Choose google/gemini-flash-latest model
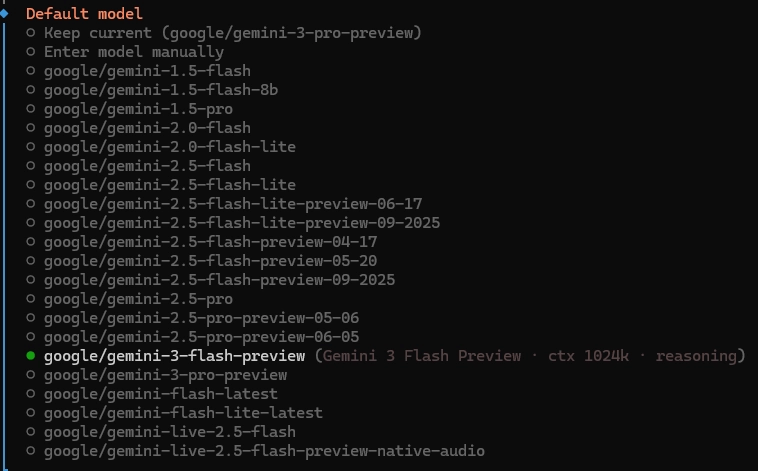 [x=160, y=394]
